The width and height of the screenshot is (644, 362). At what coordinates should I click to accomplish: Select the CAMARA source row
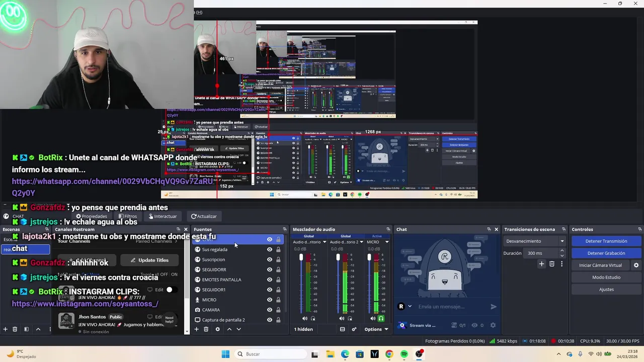[238, 310]
